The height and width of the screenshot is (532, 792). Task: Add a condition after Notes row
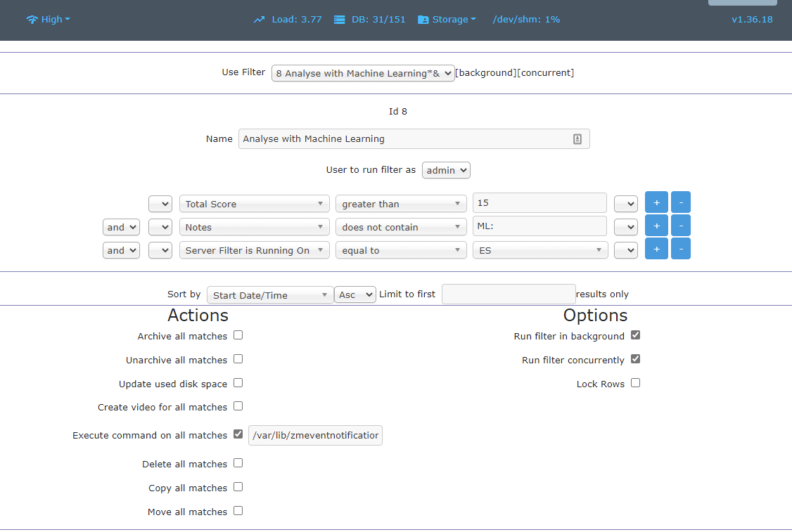[657, 226]
